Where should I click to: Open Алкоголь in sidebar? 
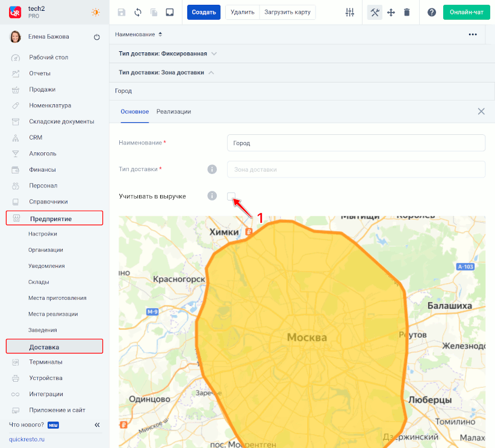tap(43, 154)
